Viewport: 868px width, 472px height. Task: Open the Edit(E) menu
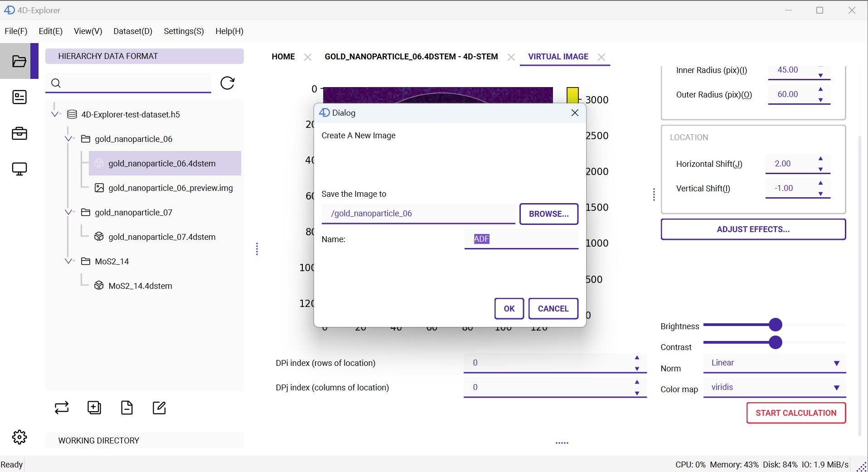(x=50, y=31)
